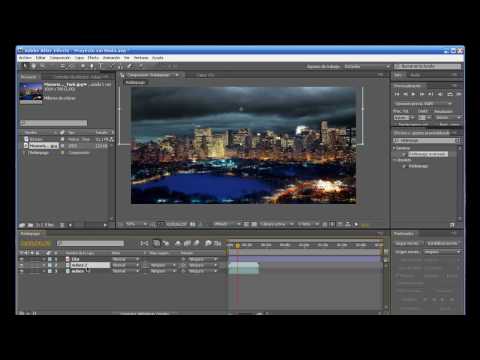
Task: Select the Hand tool in toolbar
Action: coord(33,66)
